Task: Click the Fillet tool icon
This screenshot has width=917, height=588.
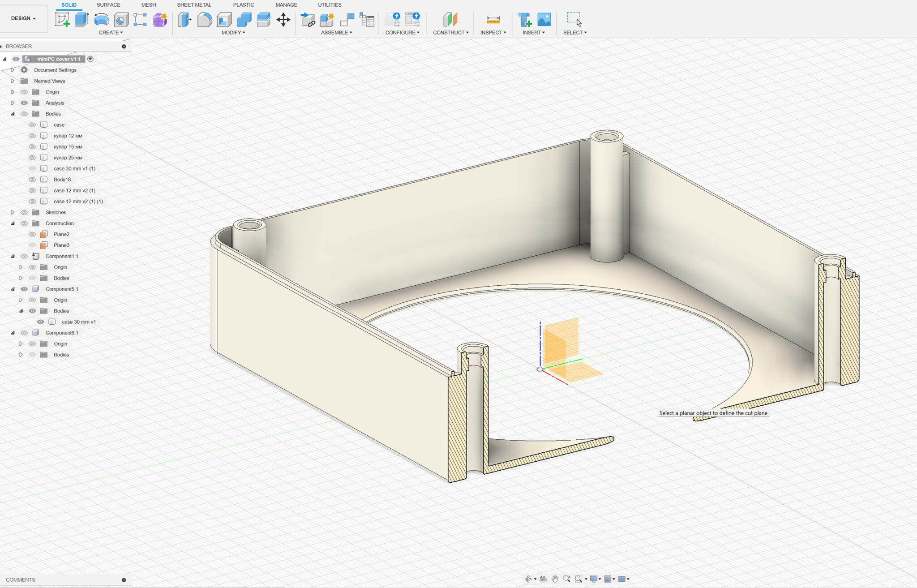Action: click(205, 20)
